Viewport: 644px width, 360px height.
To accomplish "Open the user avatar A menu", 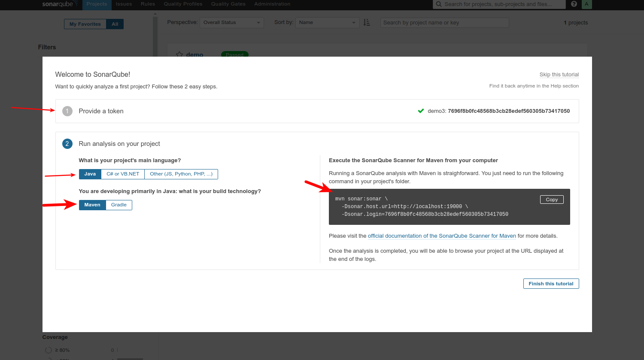I will [x=586, y=4].
